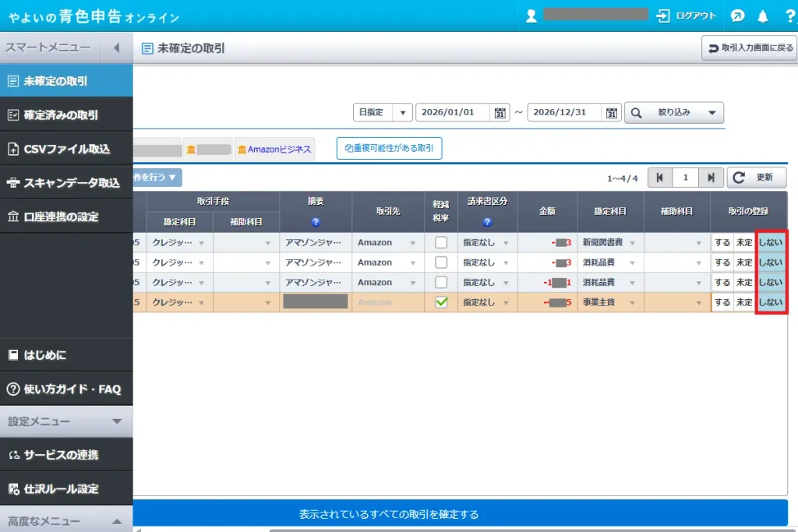
Task: Open calendar picker for end date 2026/12/31
Action: [x=611, y=112]
